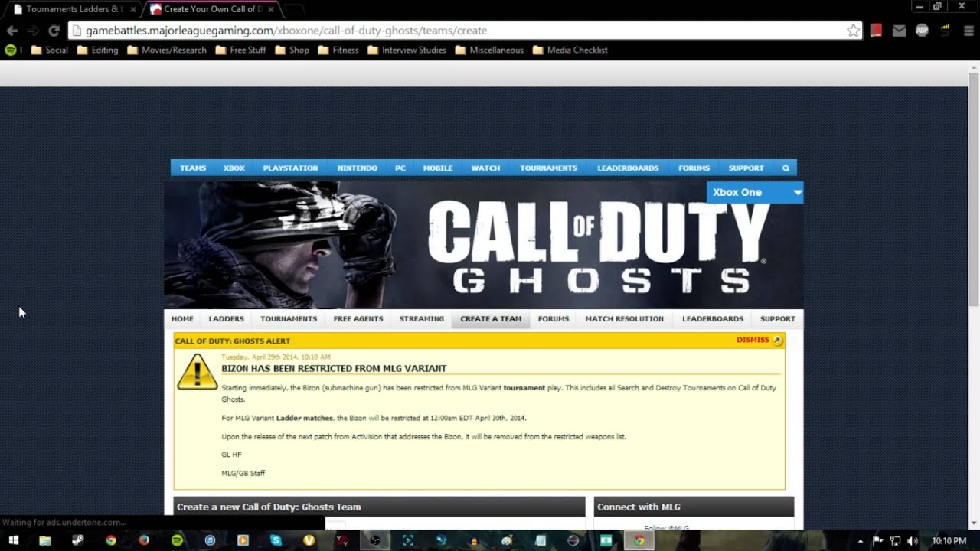Bookmark this page with the star icon

point(853,31)
